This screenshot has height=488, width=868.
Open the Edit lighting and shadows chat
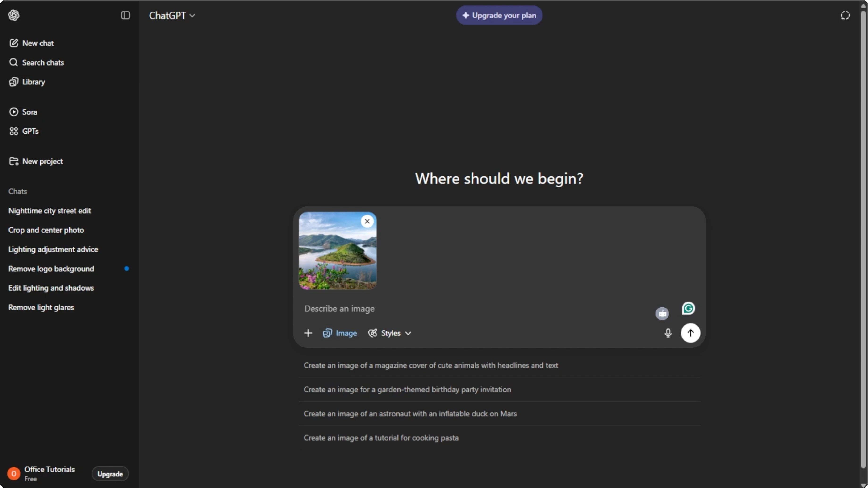tap(51, 288)
